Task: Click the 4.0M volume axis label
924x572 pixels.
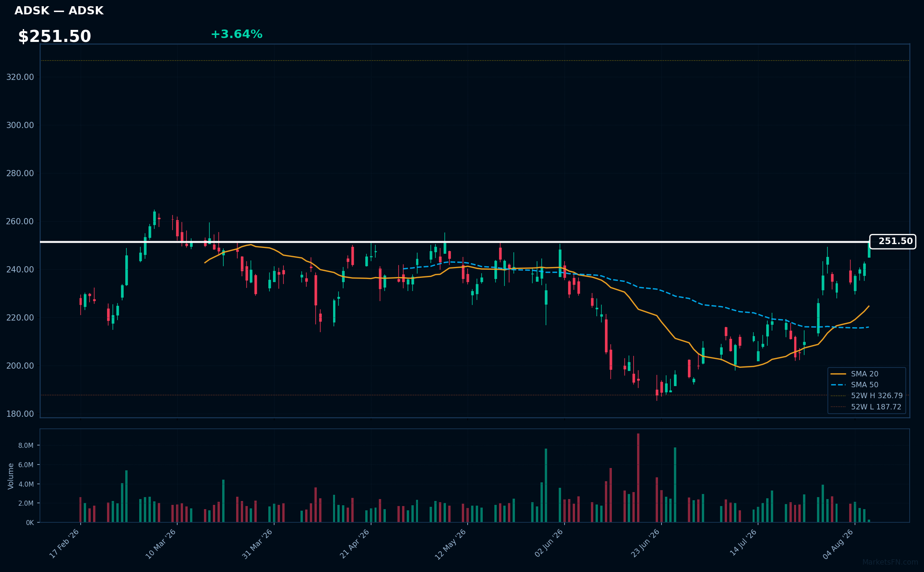Action: click(x=26, y=484)
